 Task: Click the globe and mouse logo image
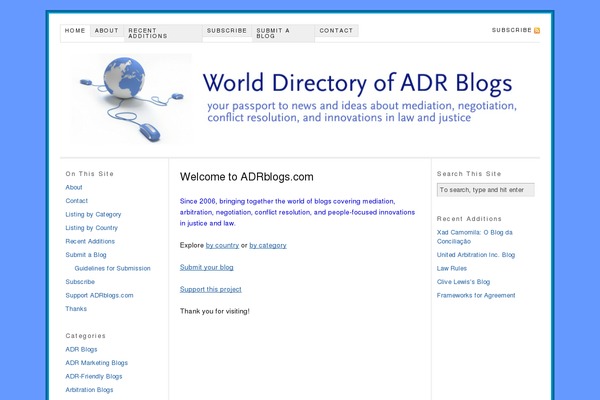pyautogui.click(x=132, y=99)
